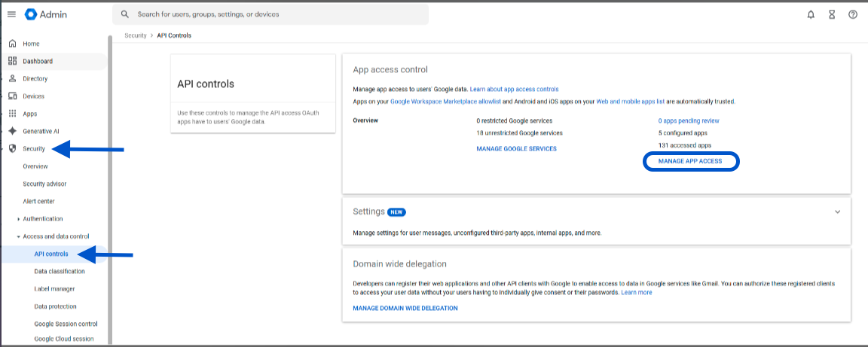Open Directory menu item
The height and width of the screenshot is (347, 868).
coord(35,78)
